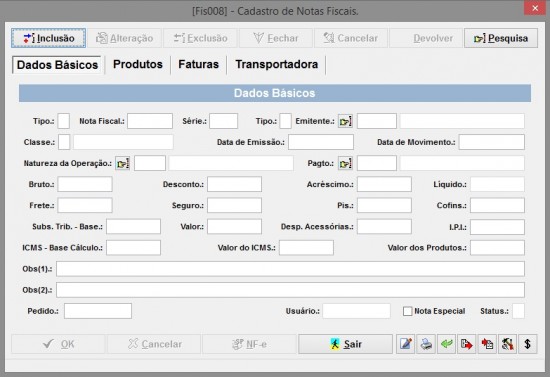Click the Acréscimo value field

(384, 184)
